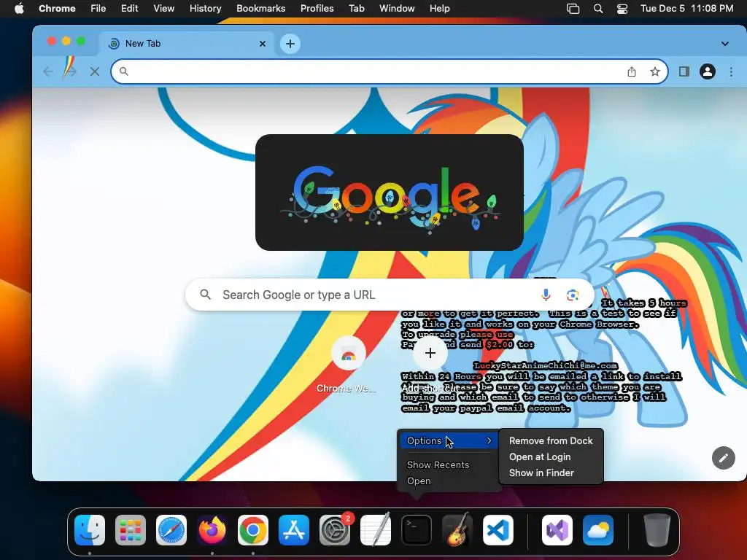Open the Help menu

[439, 9]
